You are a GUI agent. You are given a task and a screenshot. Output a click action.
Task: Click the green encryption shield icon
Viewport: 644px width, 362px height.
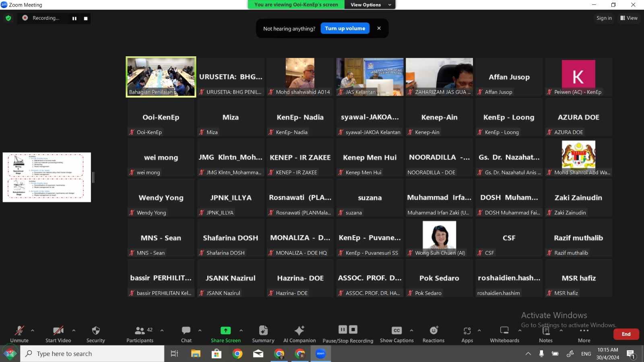8,18
